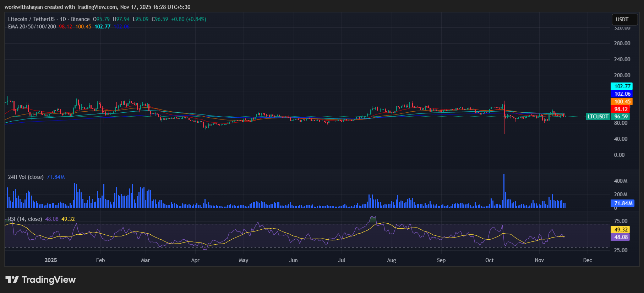Click the yellow 49.32 RSI axis label
This screenshot has width=644, height=293.
(x=621, y=230)
